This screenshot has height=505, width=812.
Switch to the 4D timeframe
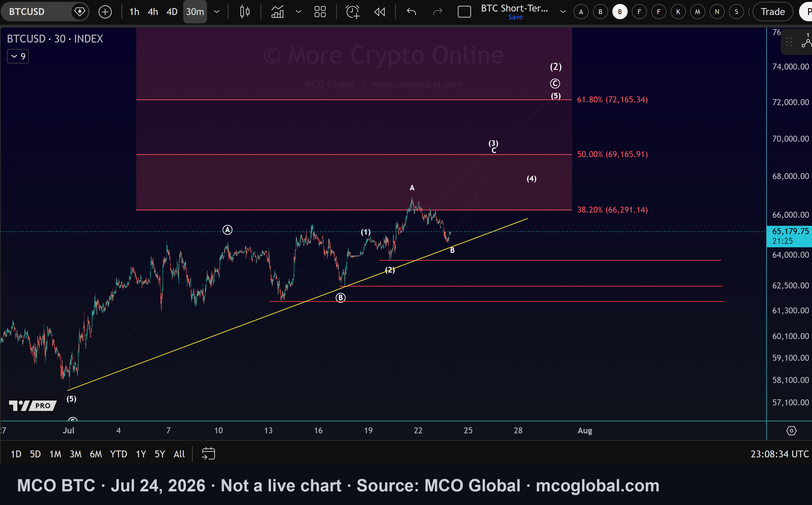tap(172, 12)
